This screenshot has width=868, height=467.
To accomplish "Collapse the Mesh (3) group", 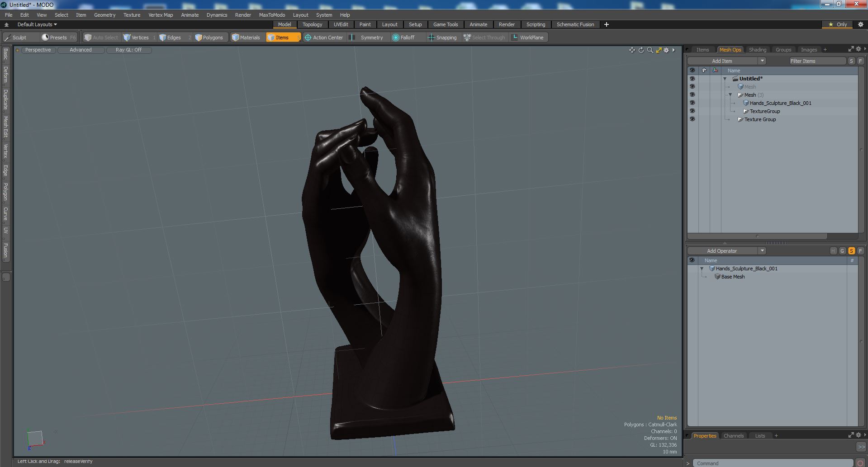I will pyautogui.click(x=730, y=95).
